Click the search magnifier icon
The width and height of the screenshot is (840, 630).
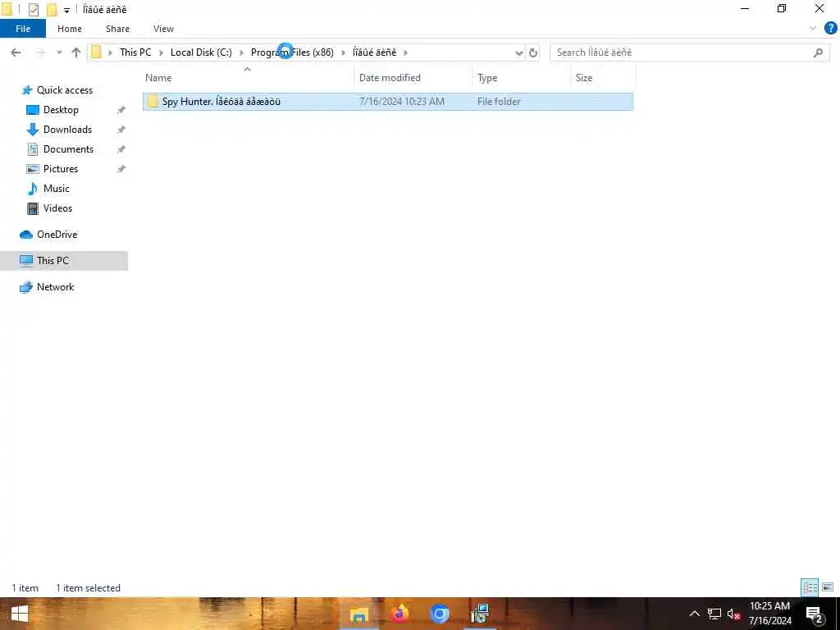pos(818,52)
